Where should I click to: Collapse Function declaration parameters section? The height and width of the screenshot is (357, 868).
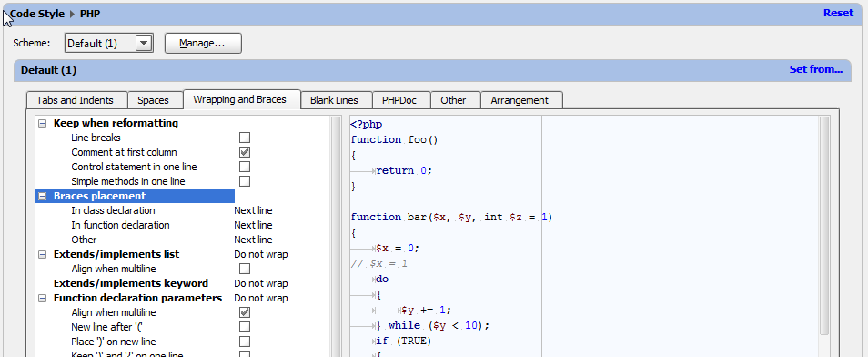tap(42, 298)
